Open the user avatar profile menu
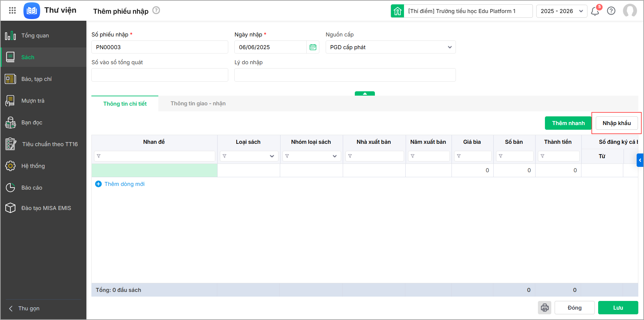 coord(630,11)
